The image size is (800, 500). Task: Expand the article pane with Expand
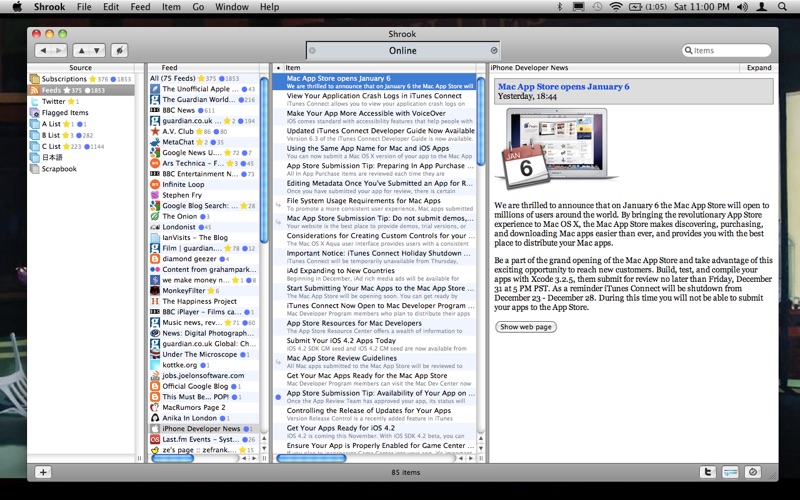click(759, 68)
